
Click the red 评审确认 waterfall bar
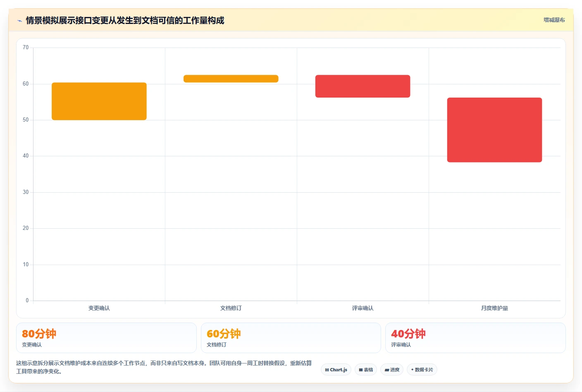tap(363, 86)
